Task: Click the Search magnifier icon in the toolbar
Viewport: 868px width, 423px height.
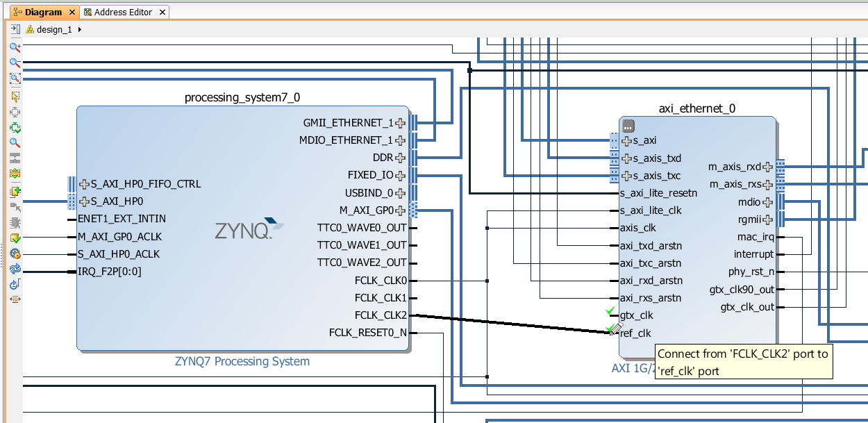Action: coord(15,142)
